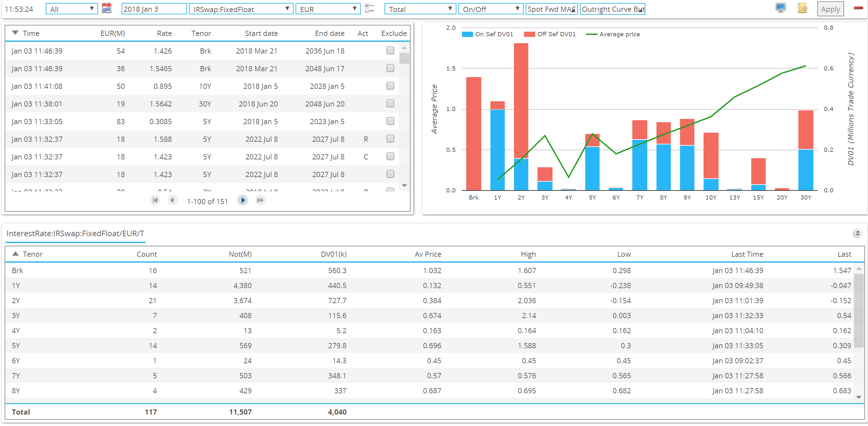Click the trades table scrollbar up arrow
Screen dimensions: 868x426
(x=404, y=48)
